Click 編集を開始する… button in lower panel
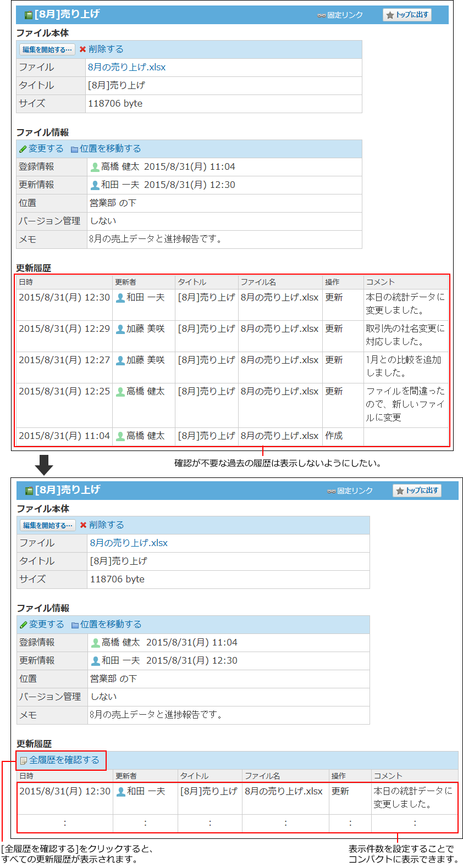Screen dimensions: 463x868 (48, 525)
